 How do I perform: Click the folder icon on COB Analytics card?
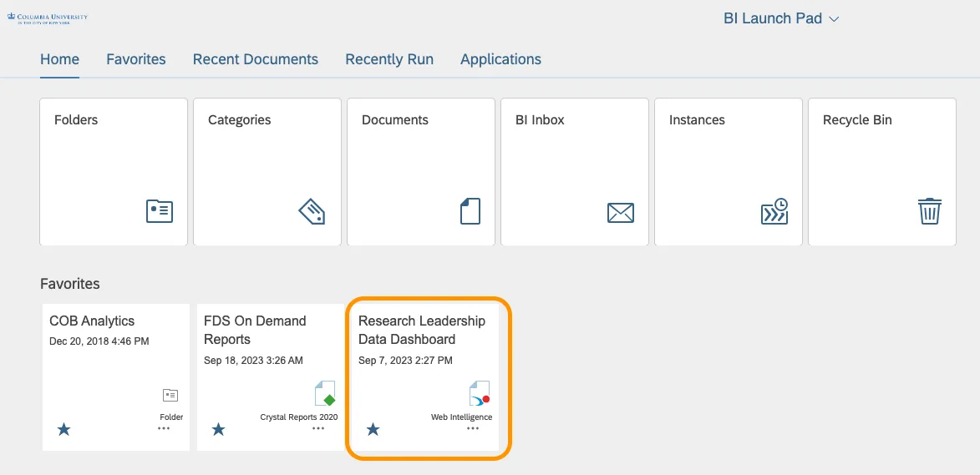[170, 395]
